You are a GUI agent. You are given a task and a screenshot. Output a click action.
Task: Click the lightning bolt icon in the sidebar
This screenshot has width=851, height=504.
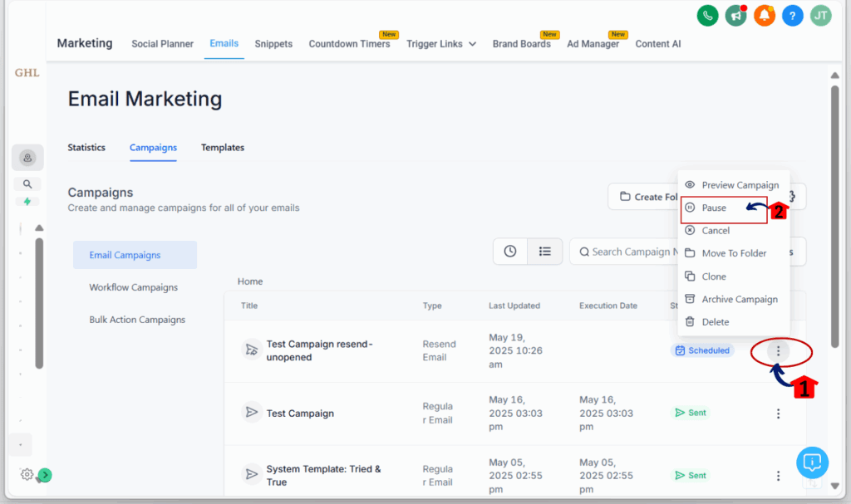pyautogui.click(x=27, y=201)
